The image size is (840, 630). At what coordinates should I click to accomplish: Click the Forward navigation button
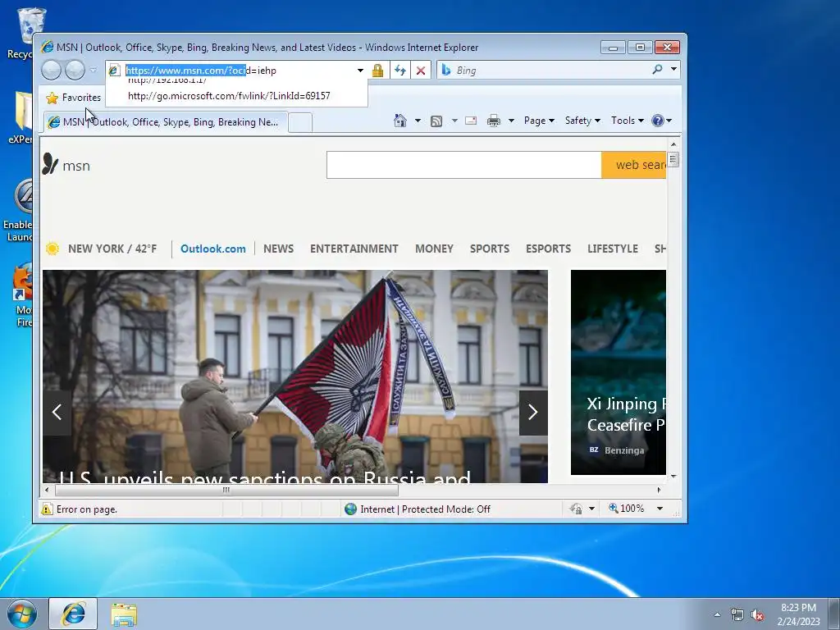tap(75, 71)
